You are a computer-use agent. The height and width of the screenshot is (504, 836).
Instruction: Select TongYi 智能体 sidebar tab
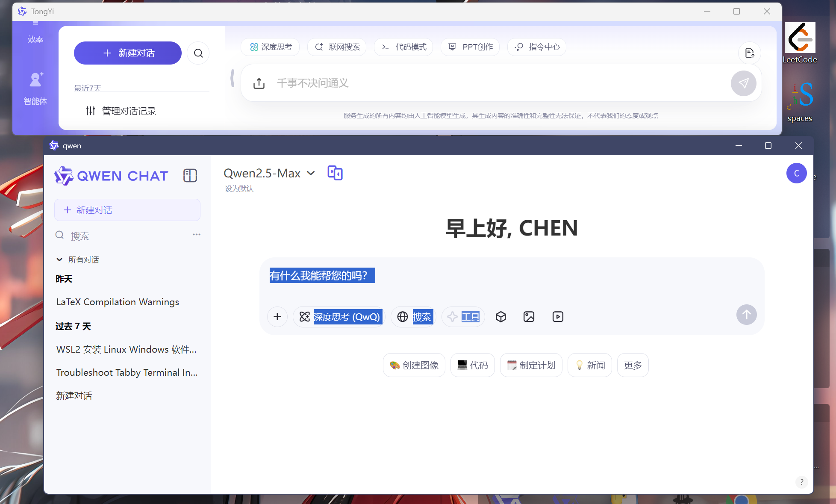click(x=35, y=88)
